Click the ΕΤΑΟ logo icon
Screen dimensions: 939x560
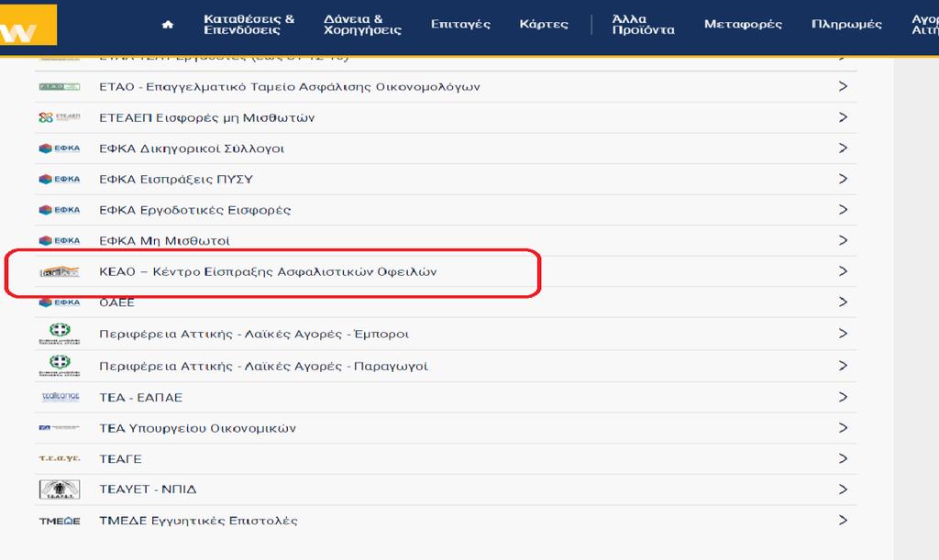60,87
